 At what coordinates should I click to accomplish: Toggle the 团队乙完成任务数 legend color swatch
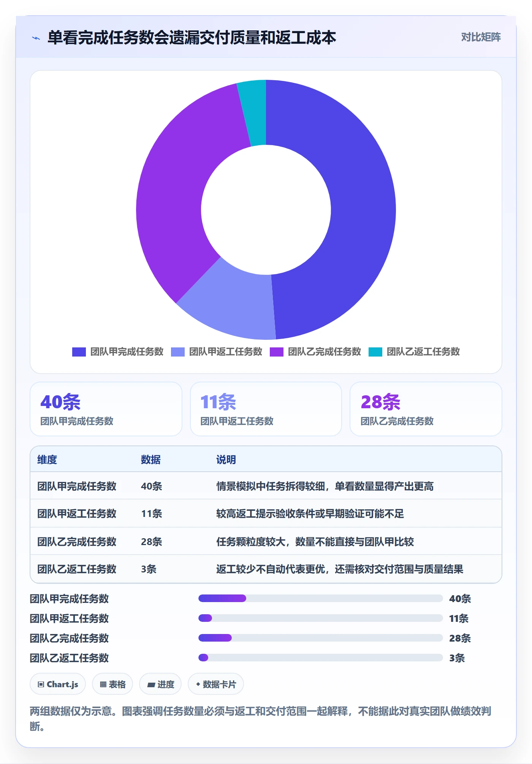pos(277,352)
